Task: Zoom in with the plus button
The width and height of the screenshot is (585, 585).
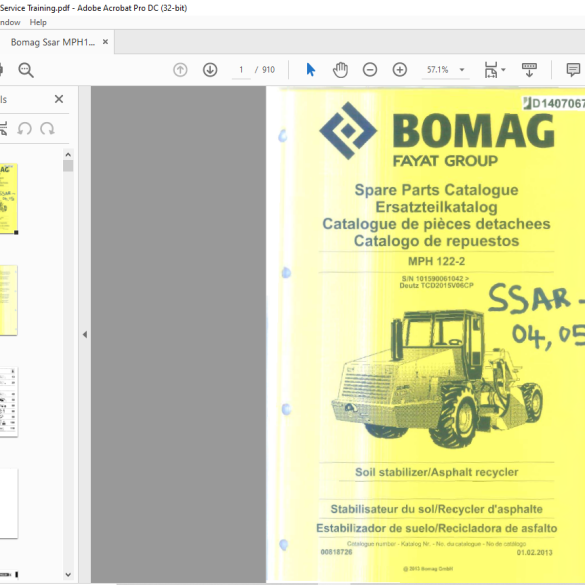Action: [400, 70]
